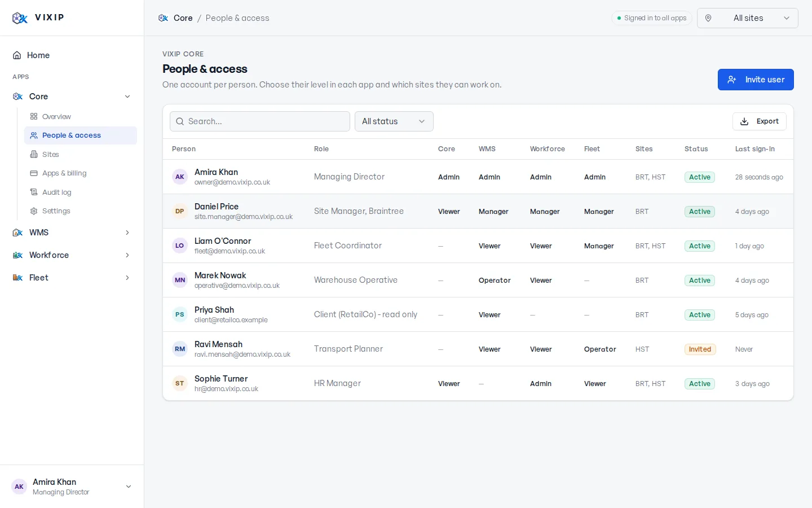This screenshot has height=508, width=812.
Task: Go to Apps & billing
Action: pyautogui.click(x=81, y=173)
